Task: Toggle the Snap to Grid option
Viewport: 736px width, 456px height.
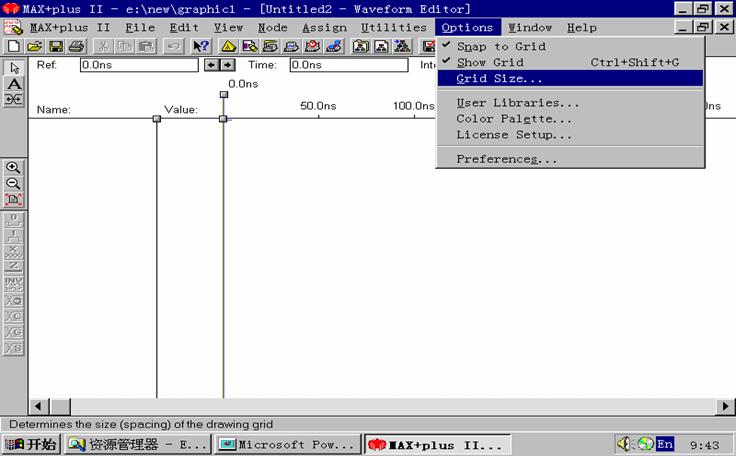Action: click(x=570, y=46)
